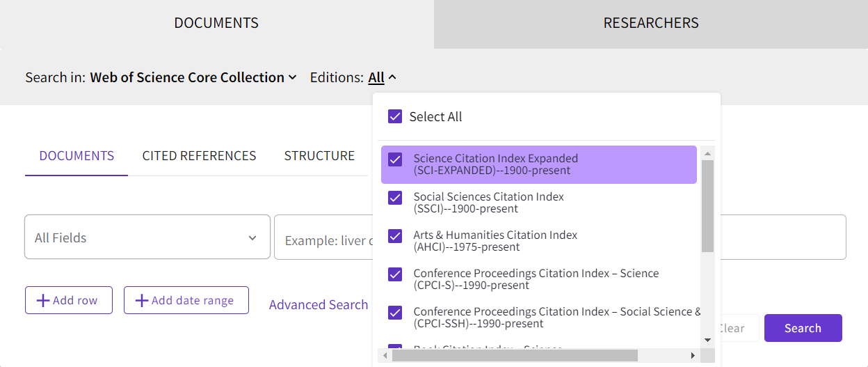Click the horizontal scroll left arrow
Image resolution: width=868 pixels, height=367 pixels.
386,356
